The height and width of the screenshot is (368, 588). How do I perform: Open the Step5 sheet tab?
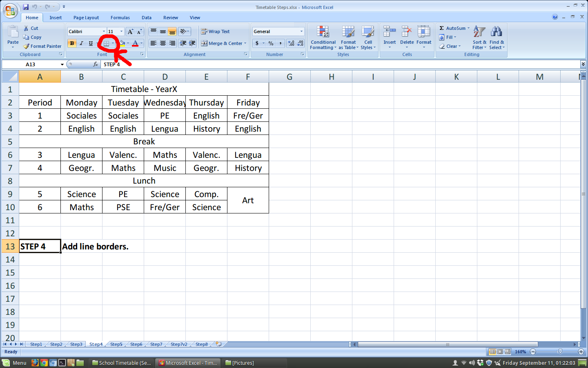coord(116,344)
